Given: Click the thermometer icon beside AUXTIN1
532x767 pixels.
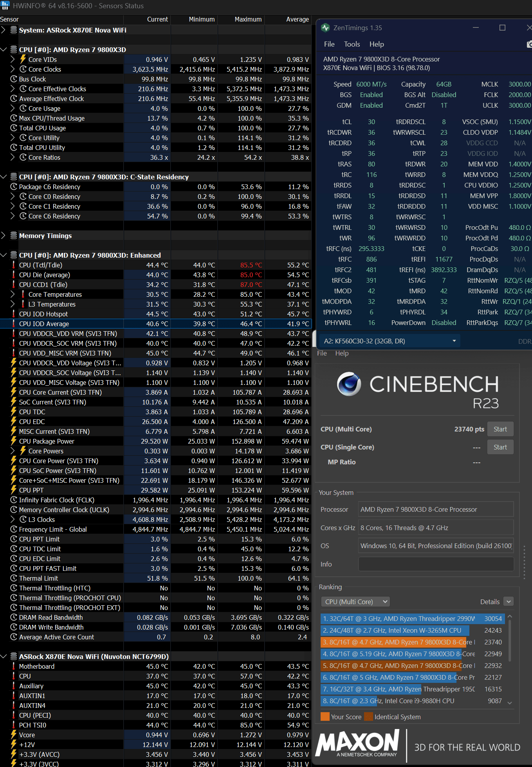Looking at the screenshot, I should pos(14,695).
